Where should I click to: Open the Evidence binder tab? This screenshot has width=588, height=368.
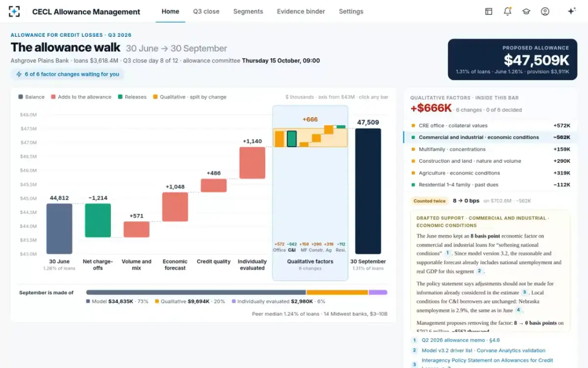coord(301,11)
